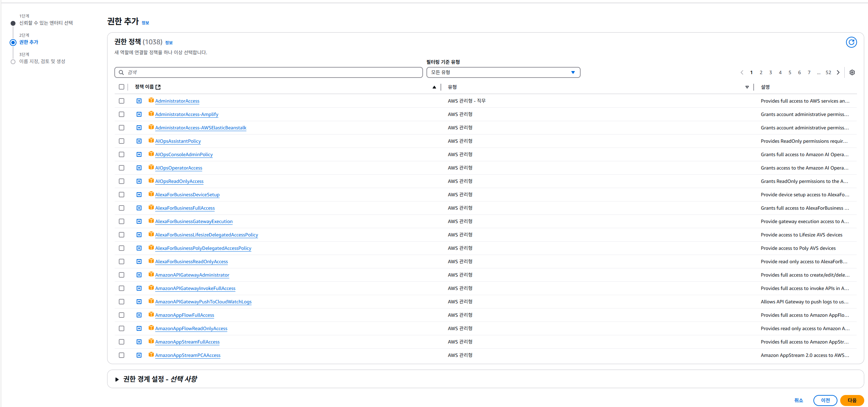Go to page 3 of results
Viewport: 868px width, 407px height.
pos(770,72)
